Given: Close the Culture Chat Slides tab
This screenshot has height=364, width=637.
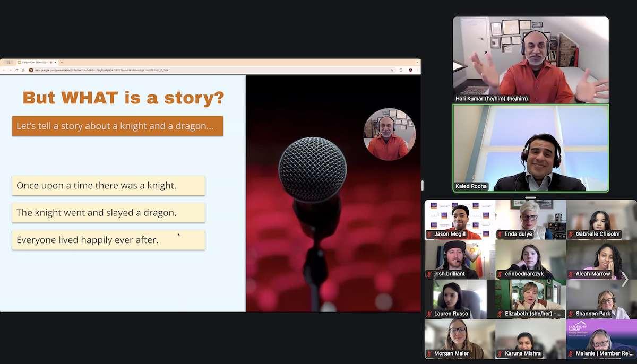Looking at the screenshot, I should [x=55, y=62].
